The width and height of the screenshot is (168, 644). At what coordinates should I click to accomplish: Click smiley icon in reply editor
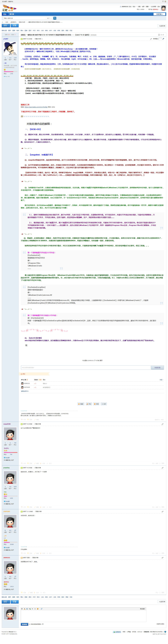click(x=38, y=609)
